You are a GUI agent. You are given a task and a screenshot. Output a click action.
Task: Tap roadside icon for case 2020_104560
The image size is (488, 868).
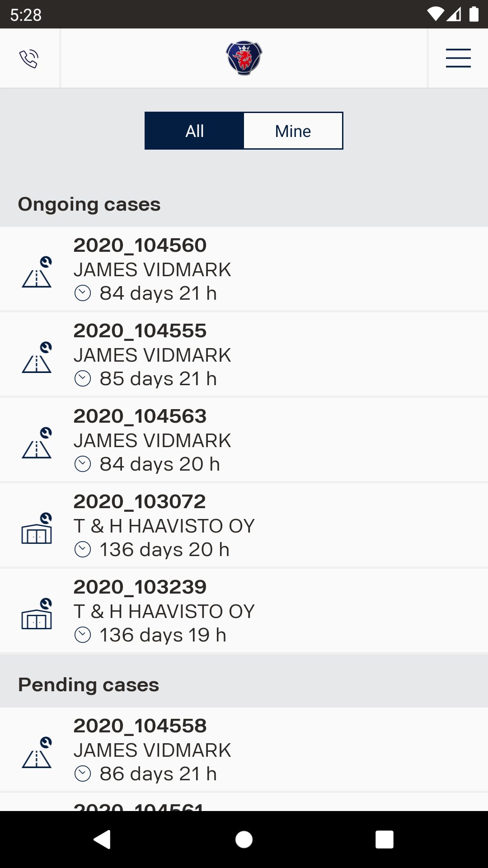point(37,273)
